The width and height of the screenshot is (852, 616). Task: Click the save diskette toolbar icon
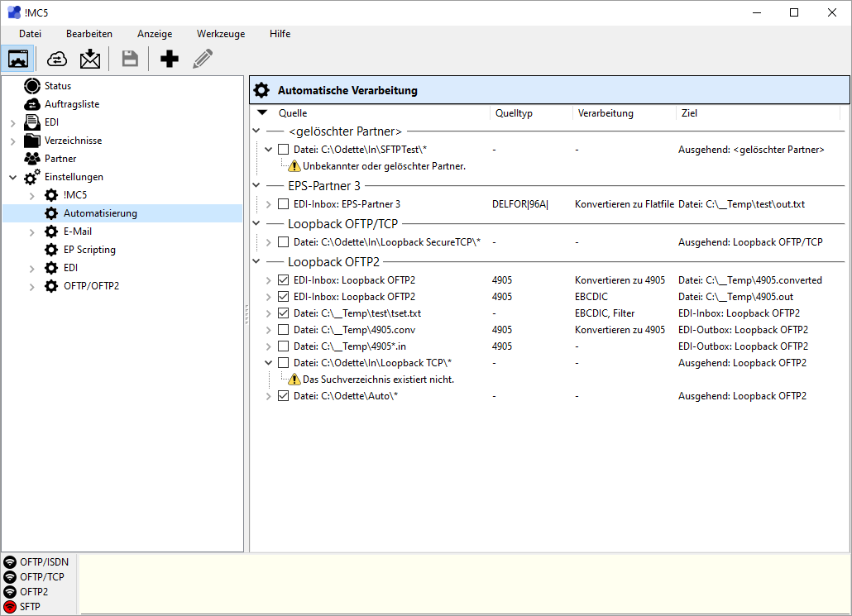(x=130, y=59)
